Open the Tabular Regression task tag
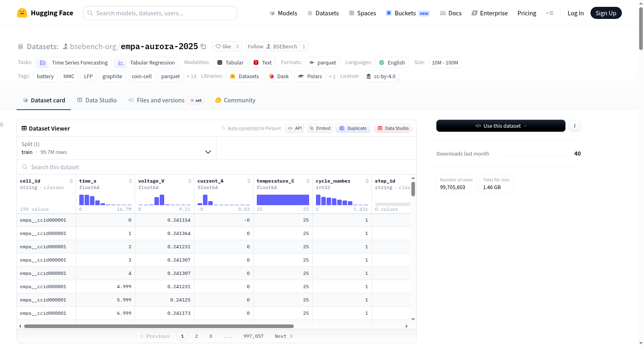 146,62
